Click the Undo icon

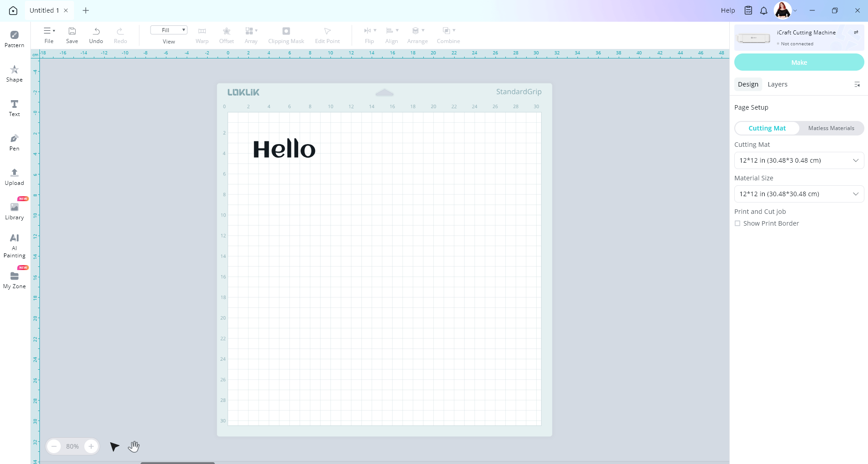[x=96, y=35]
